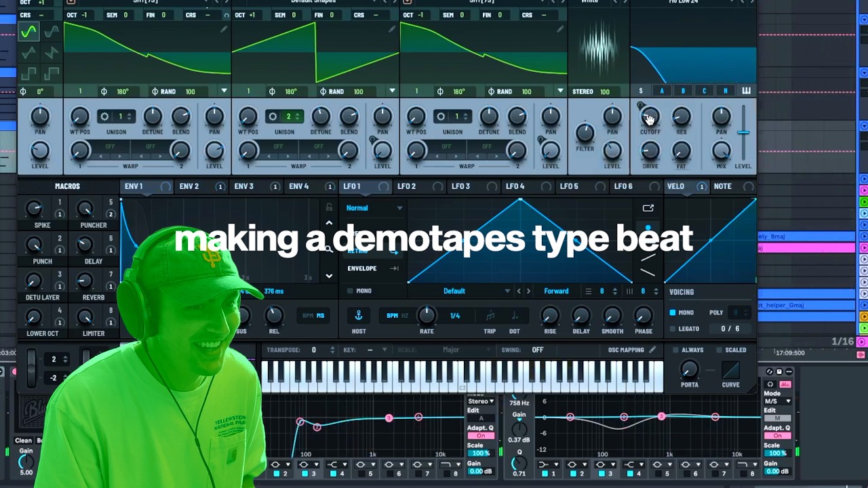Click the gear icon in oscillator C unison
Image resolution: width=868 pixels, height=488 pixels.
tap(441, 117)
